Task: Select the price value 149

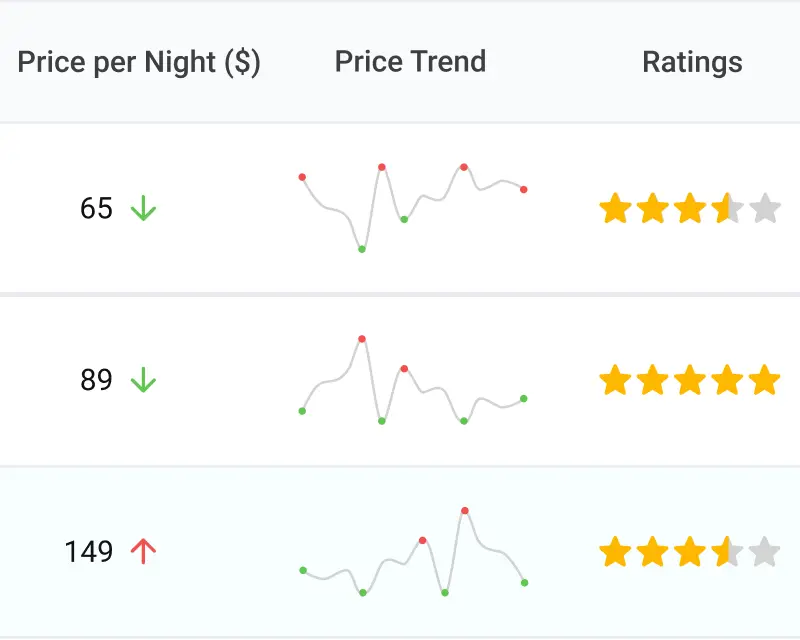Action: pos(89,551)
